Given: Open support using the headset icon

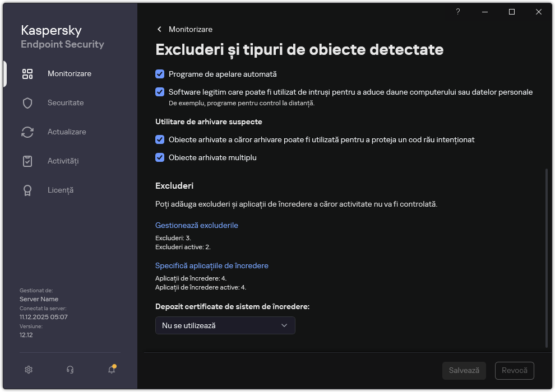Looking at the screenshot, I should coord(70,370).
